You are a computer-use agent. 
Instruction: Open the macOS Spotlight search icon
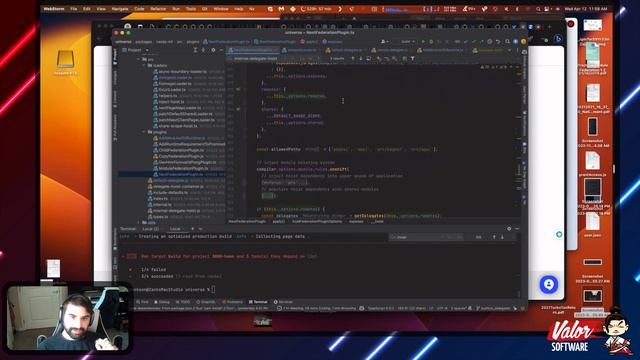pyautogui.click(x=538, y=9)
